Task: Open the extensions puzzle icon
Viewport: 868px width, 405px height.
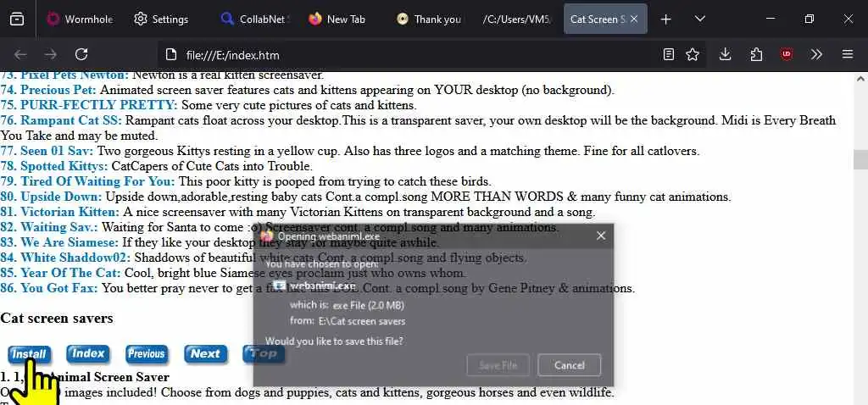Action: coord(756,54)
